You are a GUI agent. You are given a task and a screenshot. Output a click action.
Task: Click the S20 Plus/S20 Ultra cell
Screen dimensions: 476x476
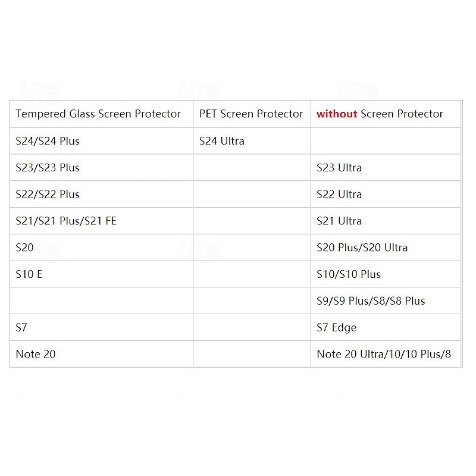click(362, 248)
